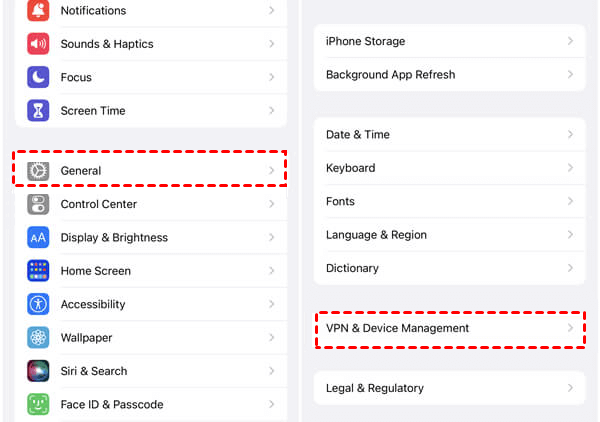Tap the green Face ID icon
Viewport: 600px width, 422px height.
click(x=38, y=405)
